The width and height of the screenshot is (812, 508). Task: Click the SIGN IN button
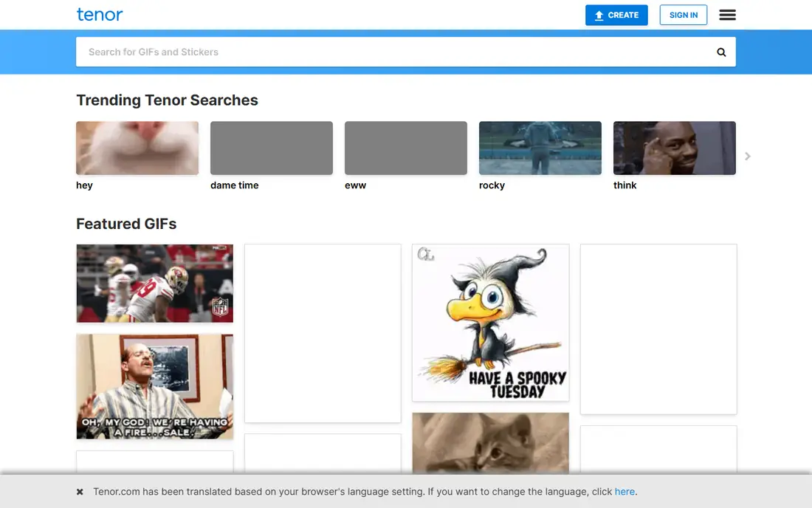pyautogui.click(x=683, y=15)
